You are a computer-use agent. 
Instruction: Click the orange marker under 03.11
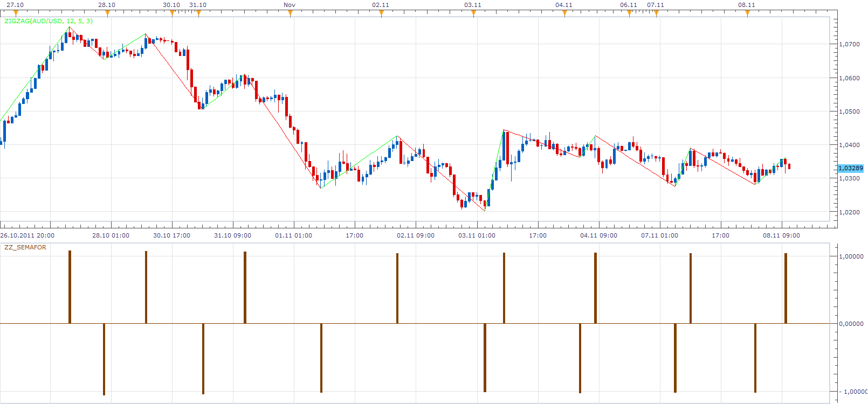[473, 13]
